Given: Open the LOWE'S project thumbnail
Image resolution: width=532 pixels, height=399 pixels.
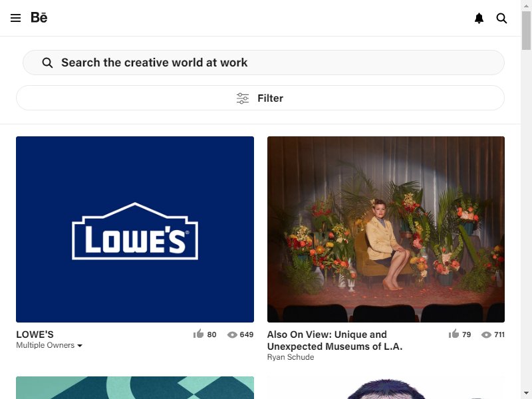Looking at the screenshot, I should pyautogui.click(x=135, y=229).
